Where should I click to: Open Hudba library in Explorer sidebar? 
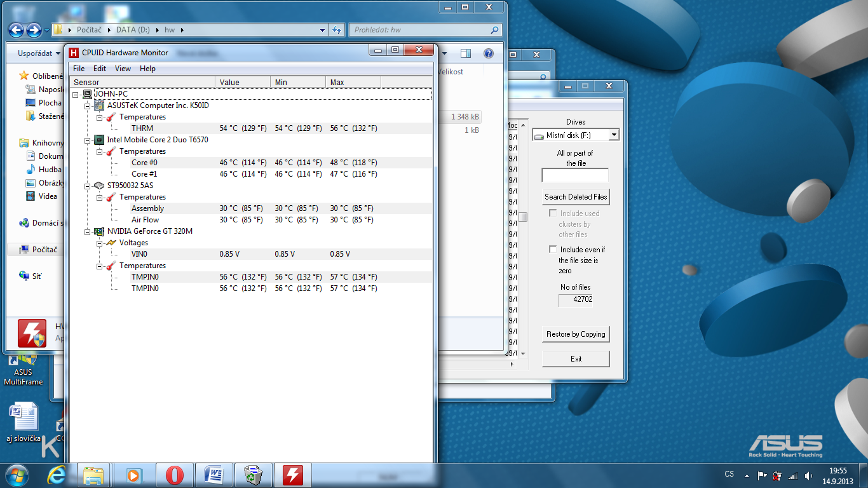pos(43,170)
